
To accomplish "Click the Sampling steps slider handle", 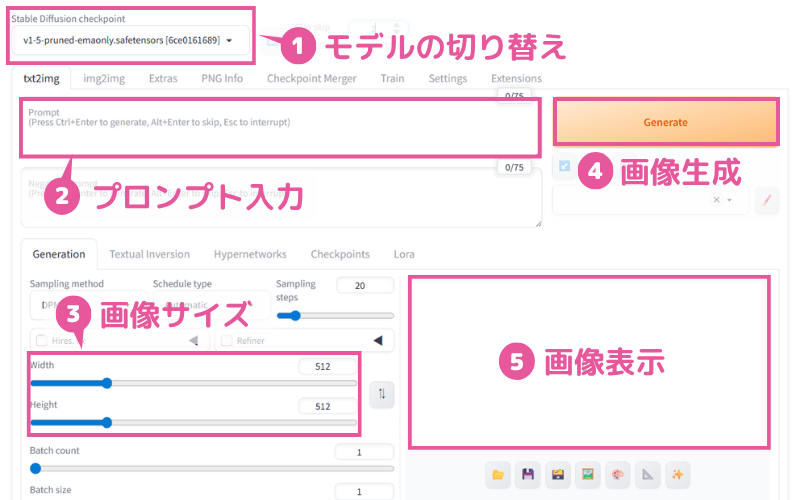I will coord(295,316).
